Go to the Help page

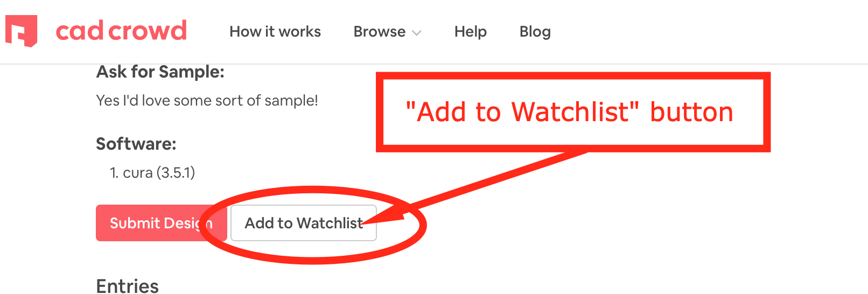click(471, 32)
